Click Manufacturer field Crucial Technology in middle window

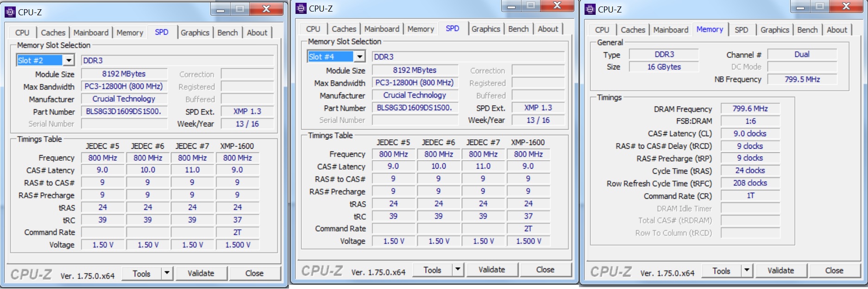coord(415,95)
